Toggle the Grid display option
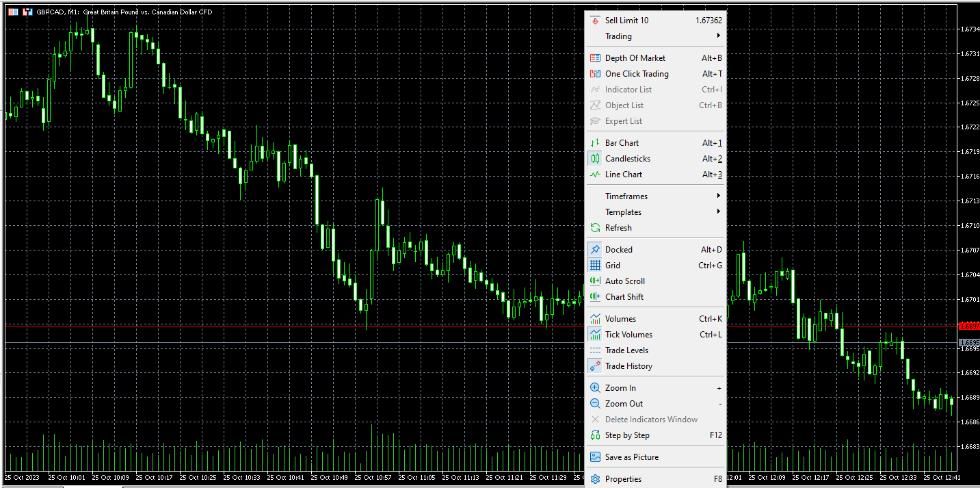 (613, 266)
